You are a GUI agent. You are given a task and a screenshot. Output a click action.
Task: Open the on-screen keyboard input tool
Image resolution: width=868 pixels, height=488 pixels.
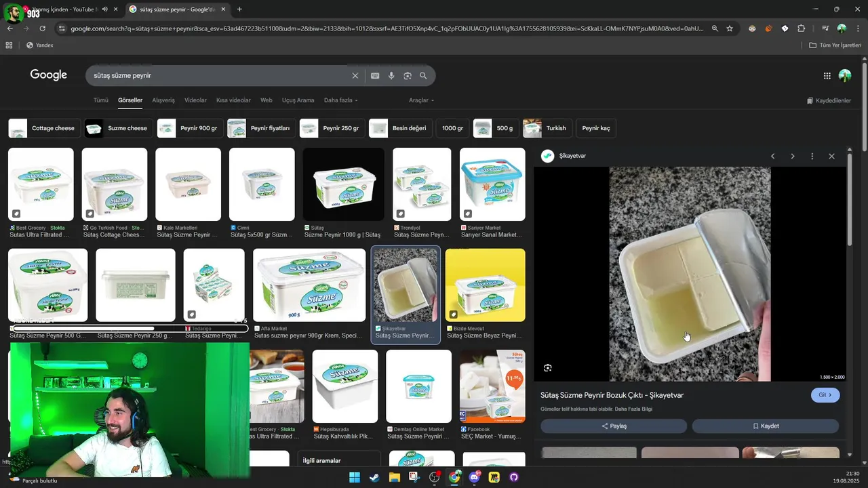point(375,76)
